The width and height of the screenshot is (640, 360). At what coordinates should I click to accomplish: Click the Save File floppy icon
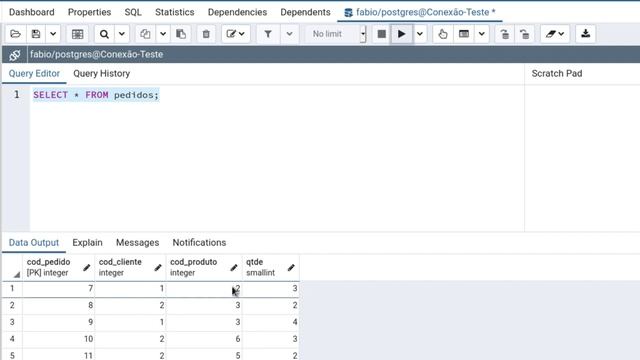click(x=36, y=34)
